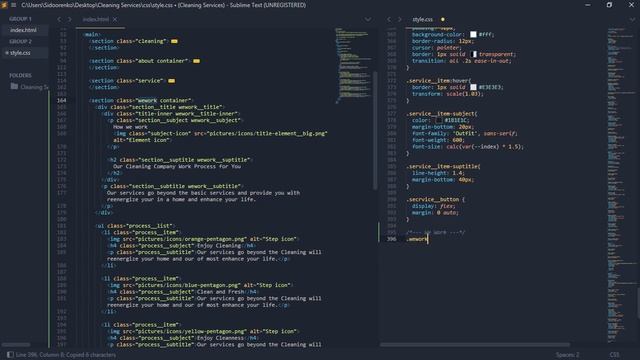The width and height of the screenshot is (640, 360).
Task: Go to next tab in left pane
Action: [x=69, y=19]
